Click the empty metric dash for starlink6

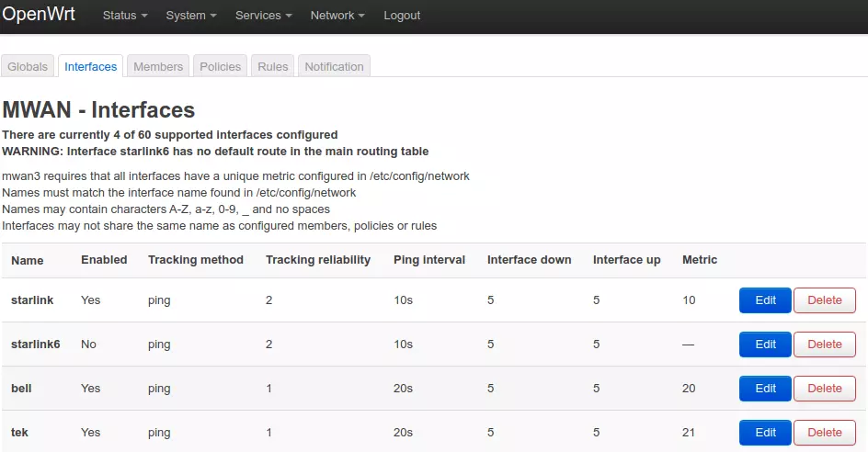pyautogui.click(x=688, y=345)
